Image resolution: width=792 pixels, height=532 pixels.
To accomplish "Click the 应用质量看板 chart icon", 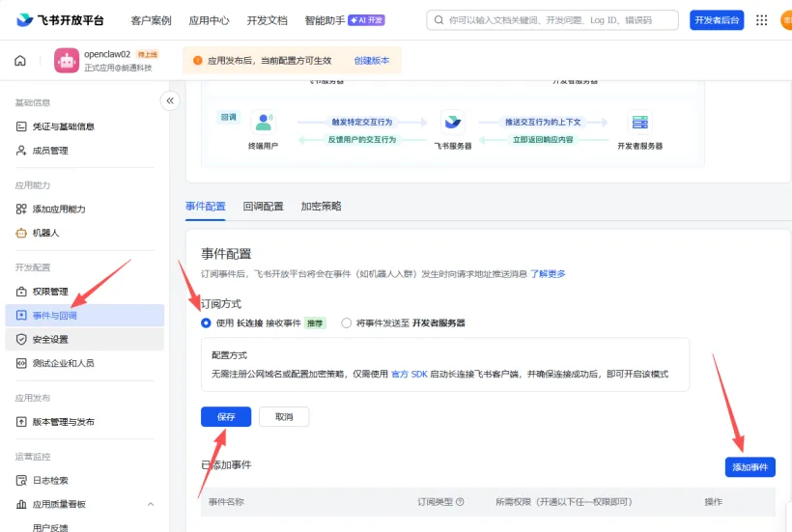I will tap(21, 504).
